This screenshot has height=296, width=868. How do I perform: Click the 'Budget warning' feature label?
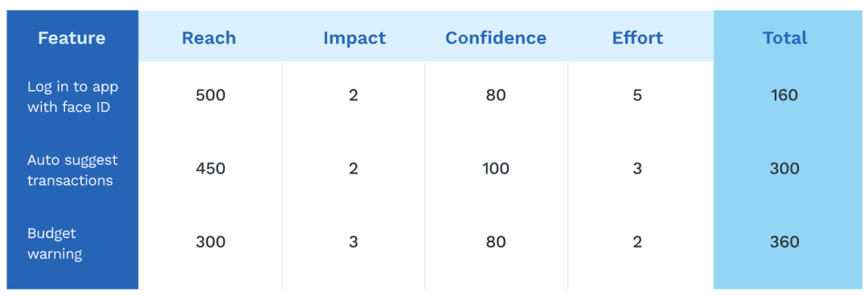[55, 243]
